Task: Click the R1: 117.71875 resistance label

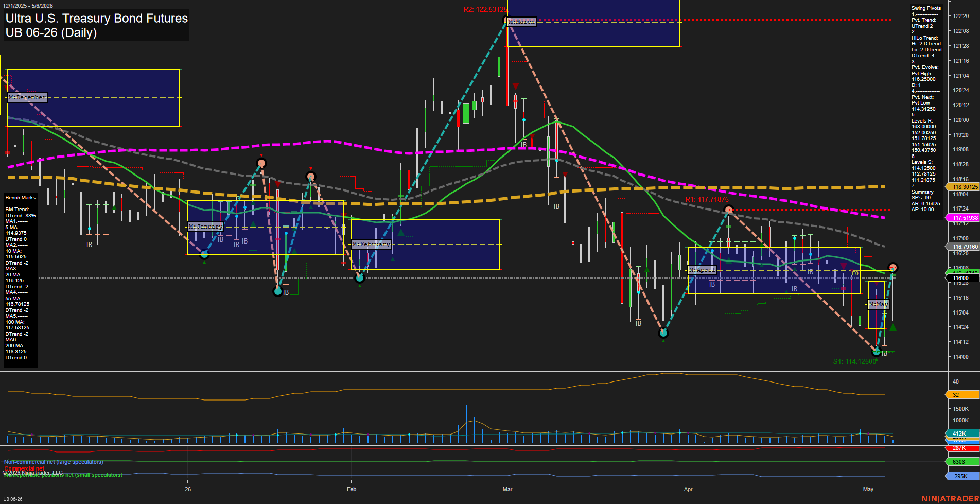Action: coord(707,199)
